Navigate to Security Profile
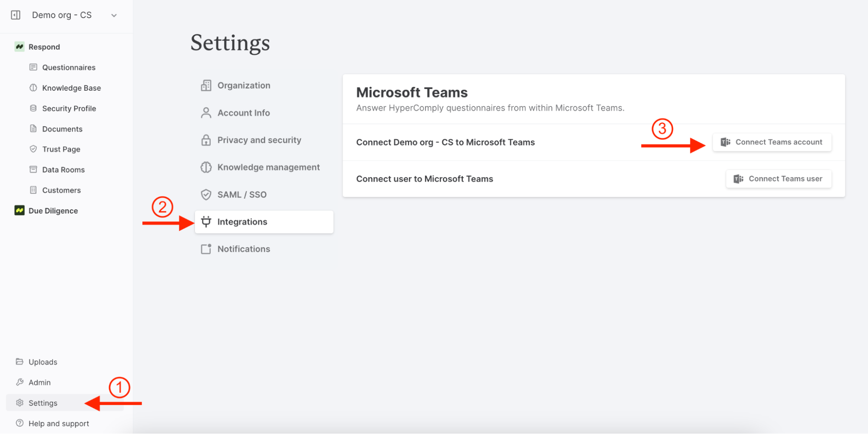 pos(69,108)
